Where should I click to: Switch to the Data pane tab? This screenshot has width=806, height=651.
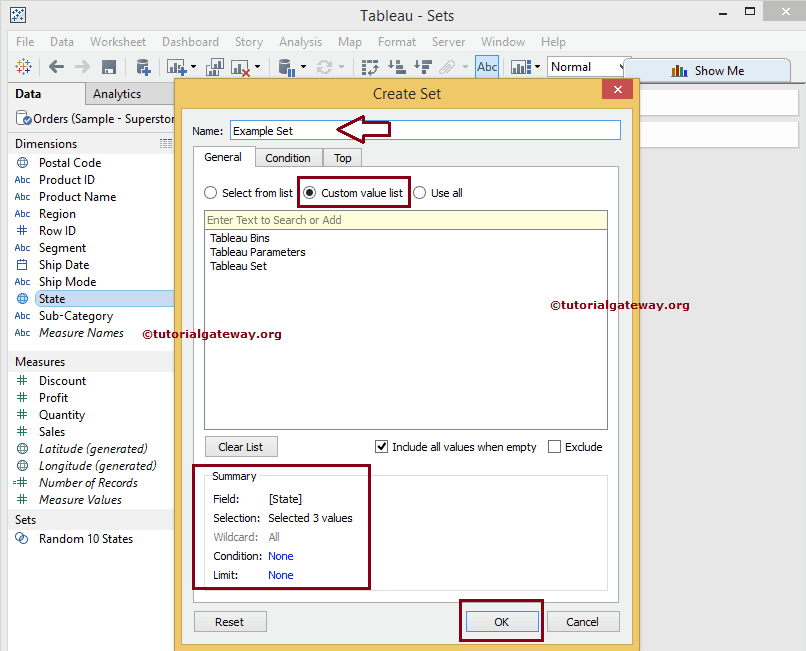click(28, 94)
